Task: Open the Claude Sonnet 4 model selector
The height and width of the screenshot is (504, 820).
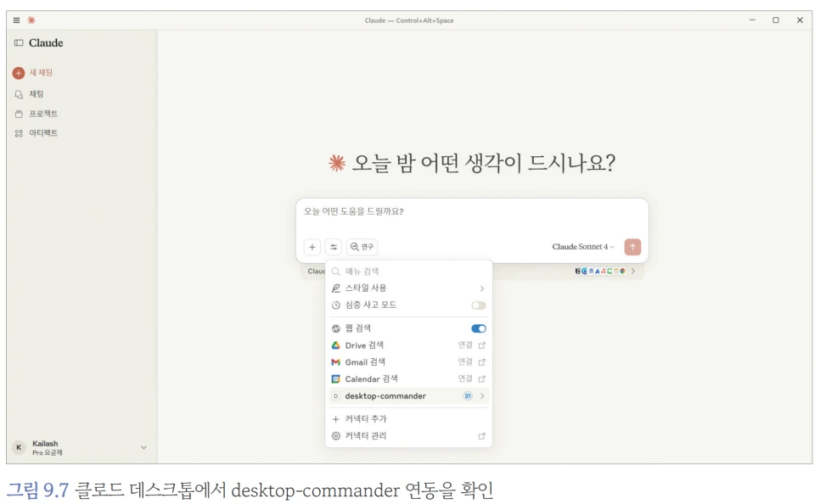Action: [x=583, y=247]
